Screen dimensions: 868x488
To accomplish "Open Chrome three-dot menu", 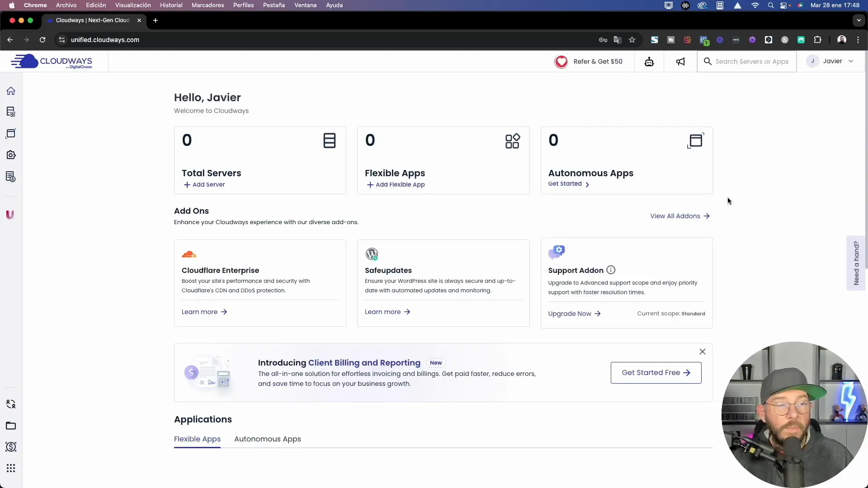I will tap(858, 40).
